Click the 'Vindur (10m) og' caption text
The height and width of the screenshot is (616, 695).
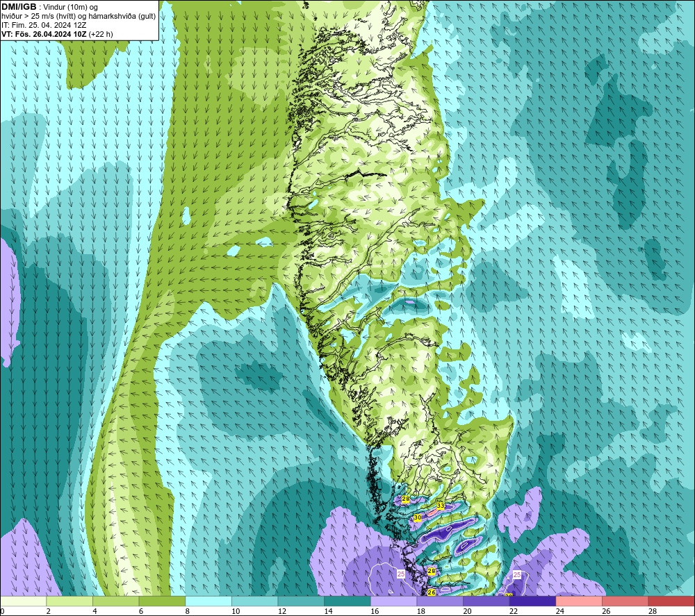pos(70,7)
